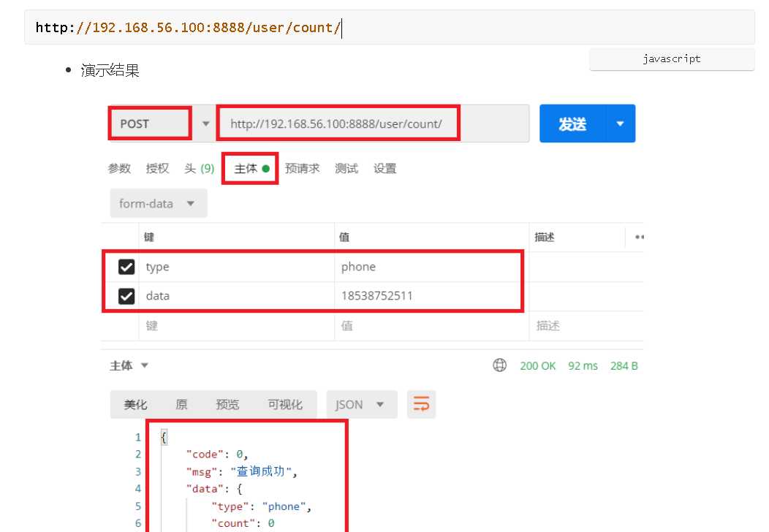Click the 描述 column header
The width and height of the screenshot is (769, 532).
(x=545, y=237)
